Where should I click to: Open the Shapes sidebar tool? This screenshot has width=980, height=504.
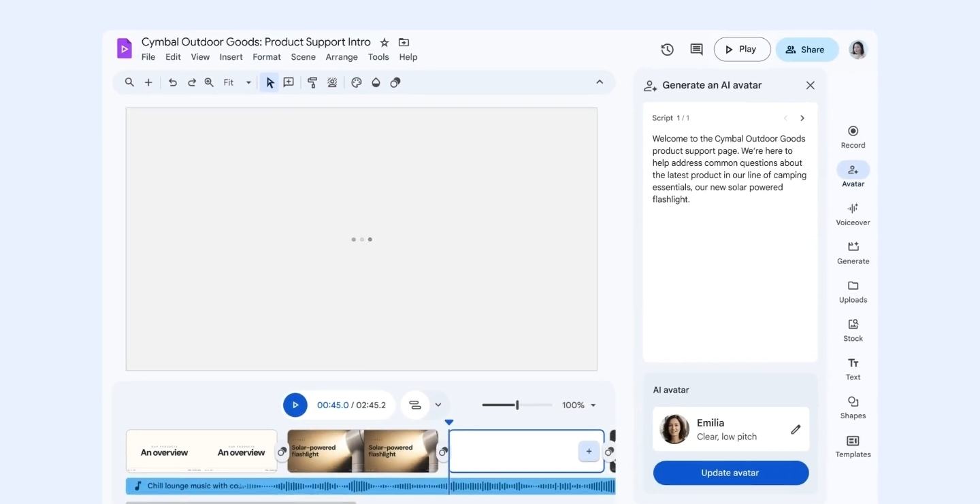853,407
